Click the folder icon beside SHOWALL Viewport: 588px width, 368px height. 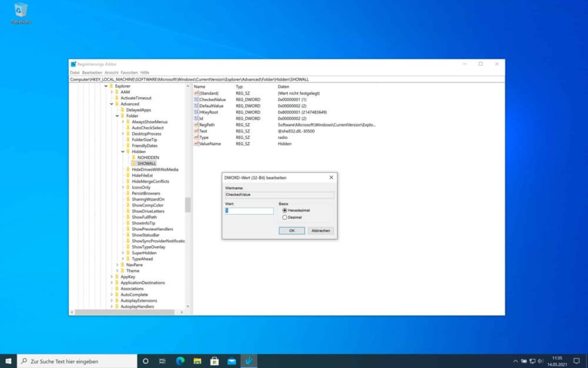pyautogui.click(x=133, y=164)
